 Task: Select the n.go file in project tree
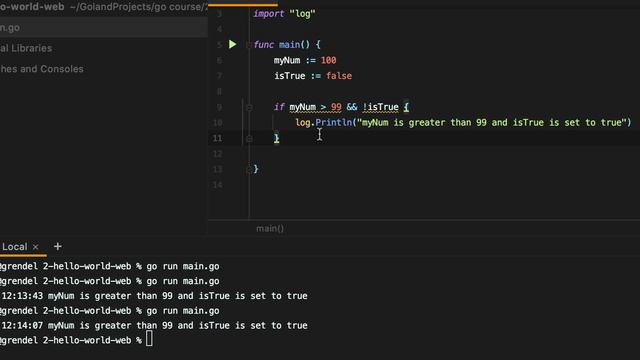tap(104, 28)
